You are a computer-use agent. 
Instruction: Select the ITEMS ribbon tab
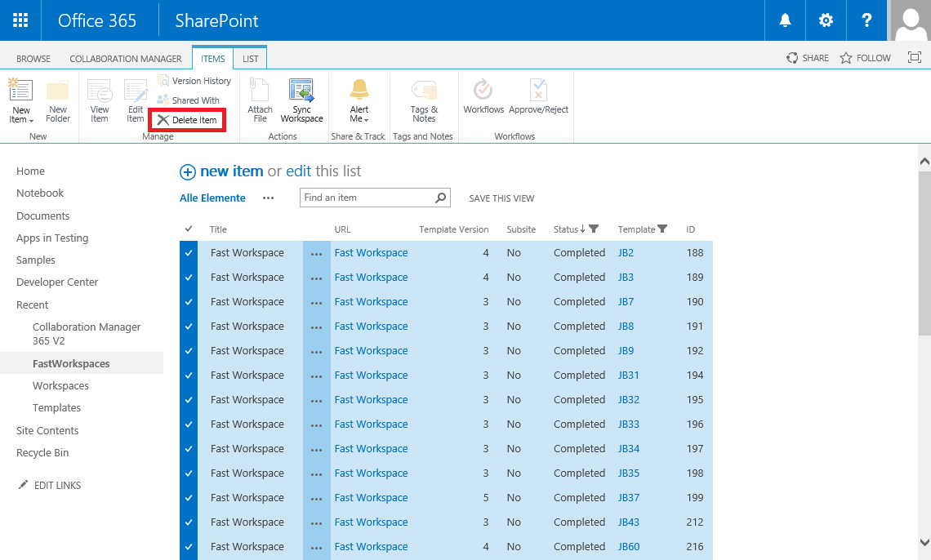coord(212,59)
